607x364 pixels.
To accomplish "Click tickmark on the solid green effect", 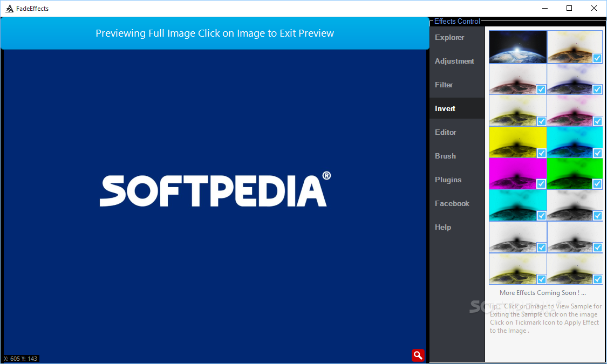I will tap(597, 184).
